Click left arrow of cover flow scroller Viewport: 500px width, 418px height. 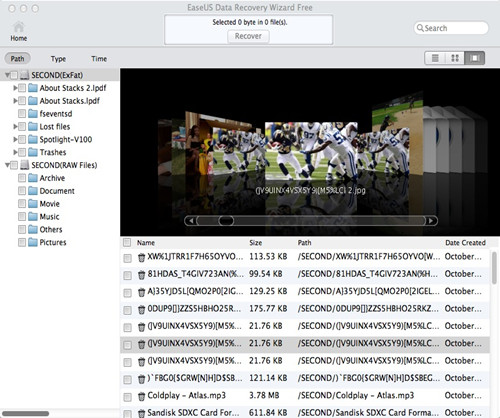point(191,221)
